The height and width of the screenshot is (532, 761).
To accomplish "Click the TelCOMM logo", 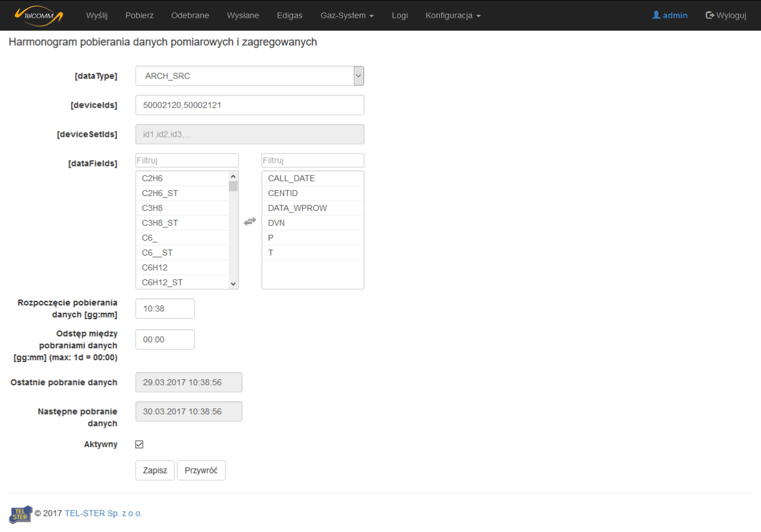I will pos(39,15).
